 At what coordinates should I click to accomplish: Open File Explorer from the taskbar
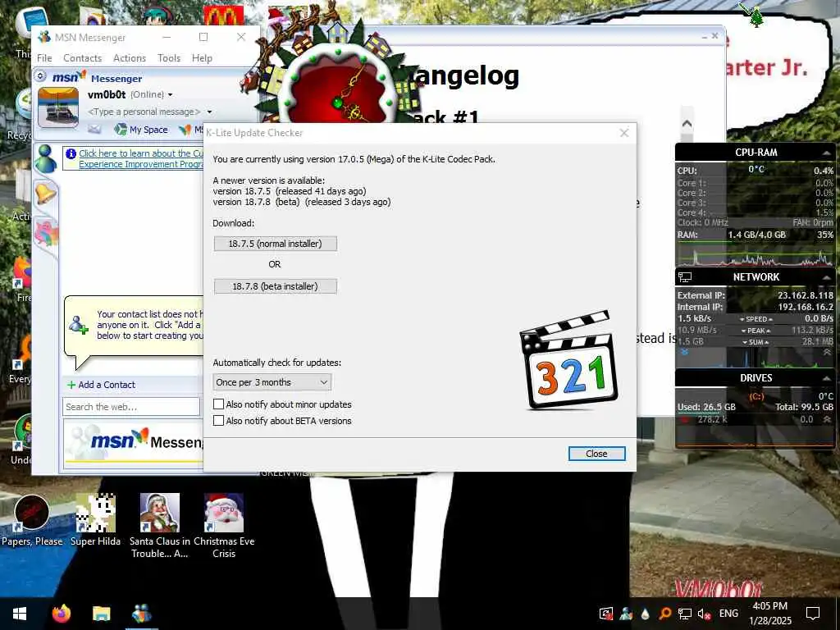101,614
